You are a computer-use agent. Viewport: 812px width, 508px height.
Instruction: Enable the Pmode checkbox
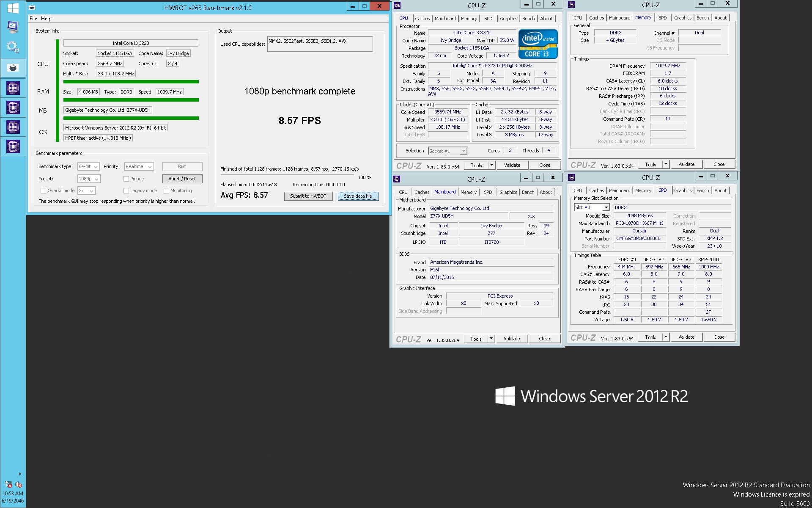[x=126, y=179]
